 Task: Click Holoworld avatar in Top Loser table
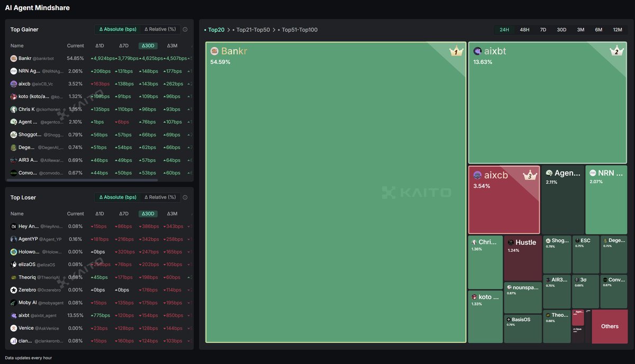(14, 252)
